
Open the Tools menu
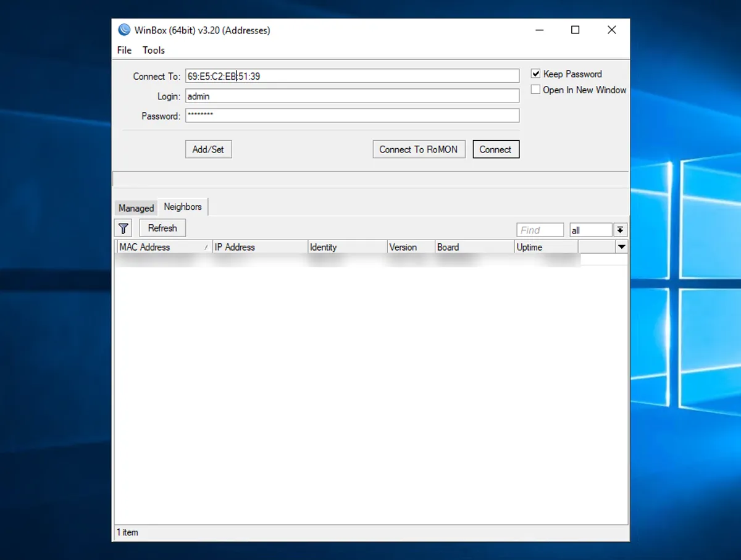tap(154, 50)
